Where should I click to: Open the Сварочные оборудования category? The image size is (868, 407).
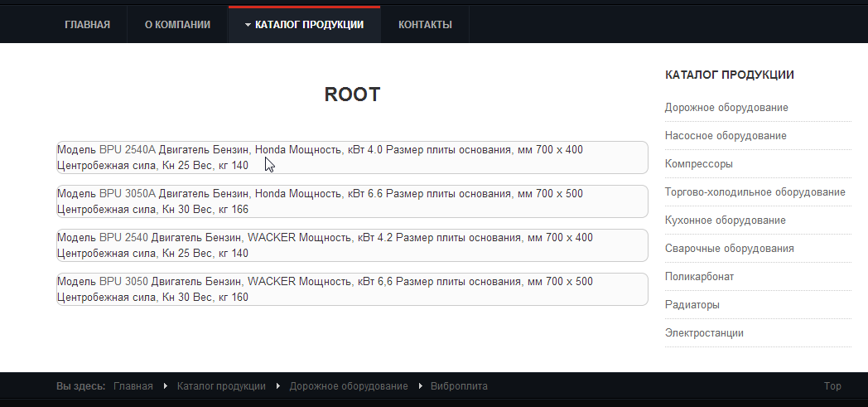[729, 248]
